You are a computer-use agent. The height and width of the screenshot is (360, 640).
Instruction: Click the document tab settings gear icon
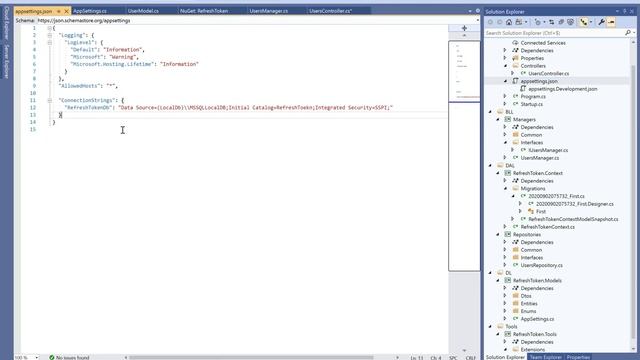(478, 11)
